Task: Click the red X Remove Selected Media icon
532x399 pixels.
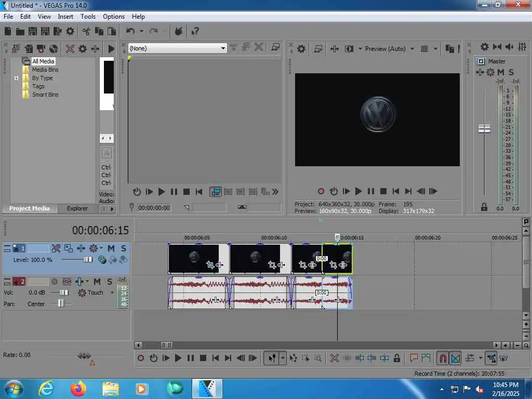Action: click(70, 48)
